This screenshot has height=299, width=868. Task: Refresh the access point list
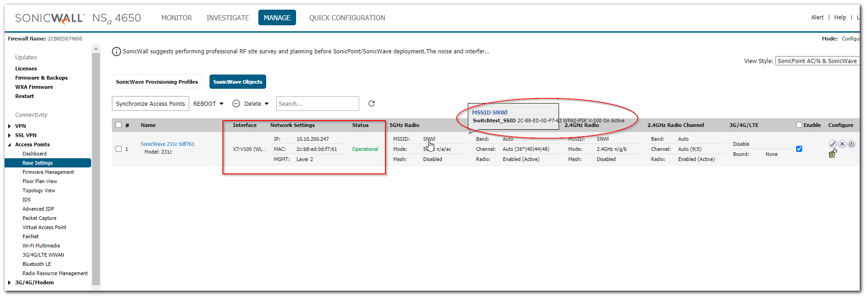pos(372,103)
